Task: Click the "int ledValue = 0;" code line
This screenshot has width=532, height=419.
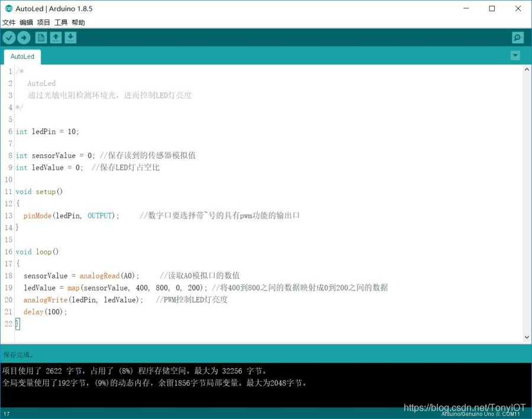Action: coord(49,167)
